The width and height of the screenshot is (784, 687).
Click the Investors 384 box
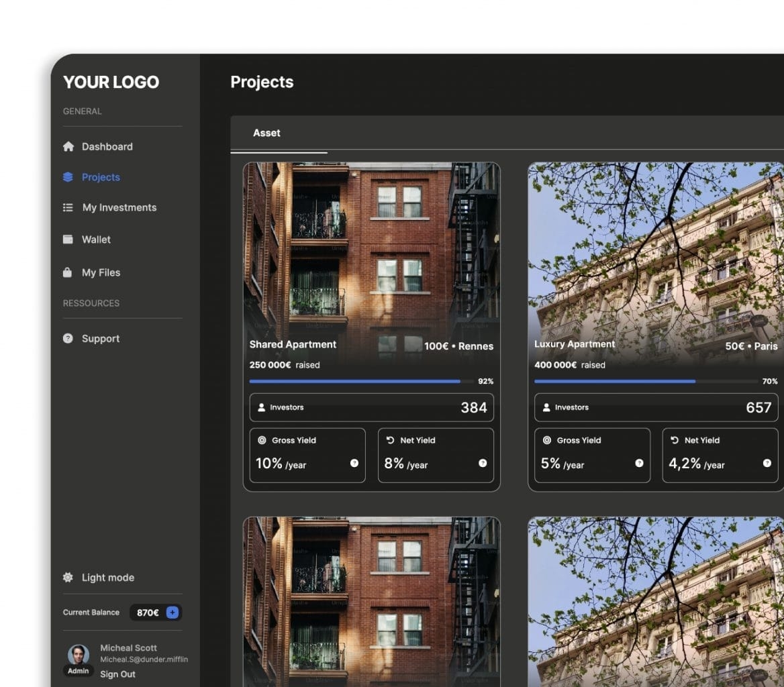(x=371, y=407)
